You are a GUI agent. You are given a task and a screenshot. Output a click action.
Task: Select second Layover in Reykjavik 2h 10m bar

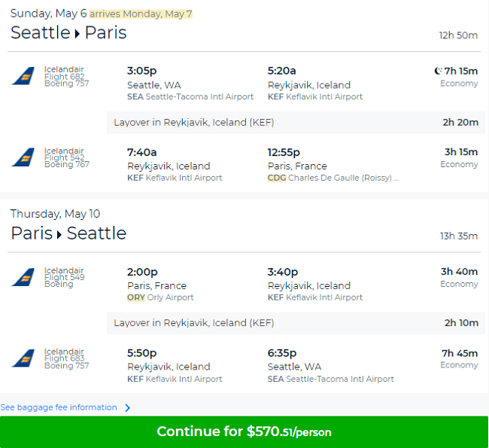[x=296, y=323]
